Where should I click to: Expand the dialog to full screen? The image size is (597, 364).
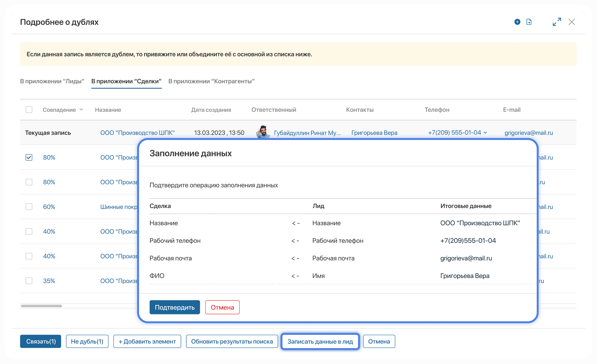point(557,22)
